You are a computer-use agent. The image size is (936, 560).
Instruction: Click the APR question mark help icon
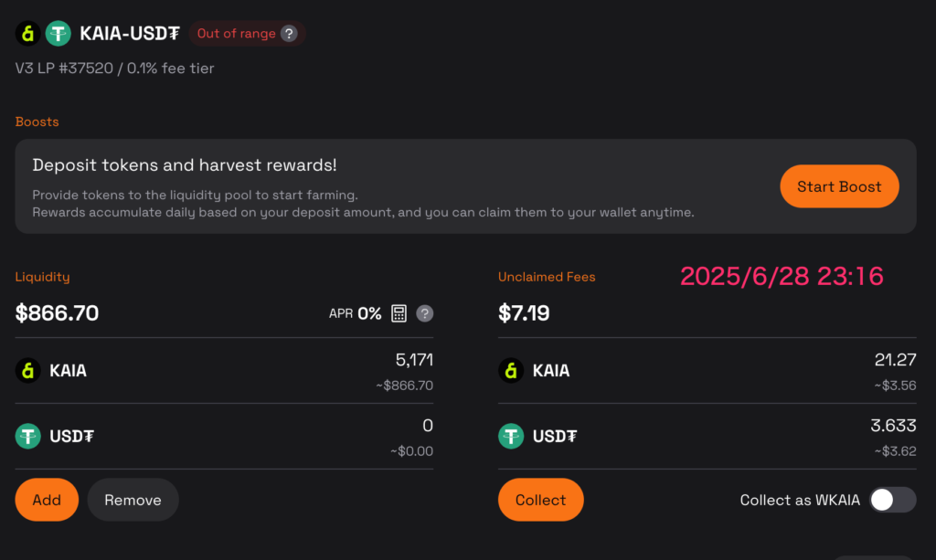pyautogui.click(x=424, y=313)
